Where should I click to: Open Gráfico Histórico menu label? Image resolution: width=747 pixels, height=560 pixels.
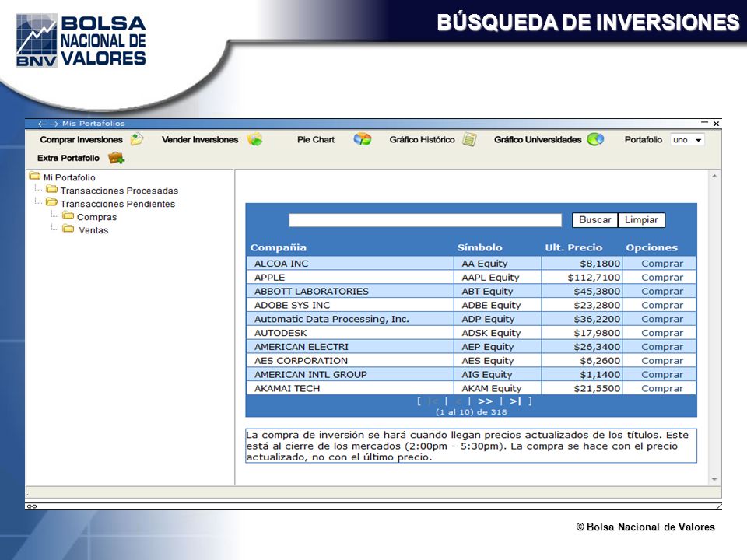pos(422,139)
